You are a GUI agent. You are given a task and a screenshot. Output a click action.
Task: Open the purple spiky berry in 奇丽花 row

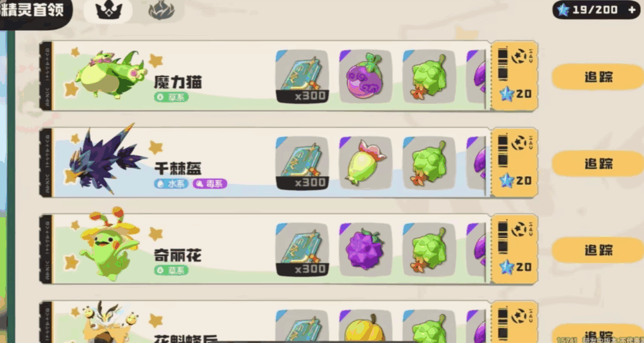click(x=365, y=249)
